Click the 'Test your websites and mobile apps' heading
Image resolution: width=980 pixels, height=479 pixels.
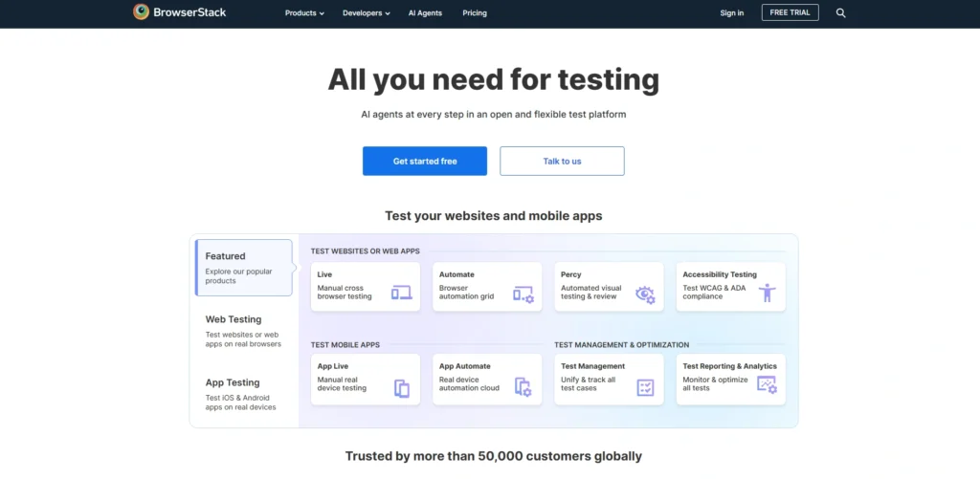[493, 216]
